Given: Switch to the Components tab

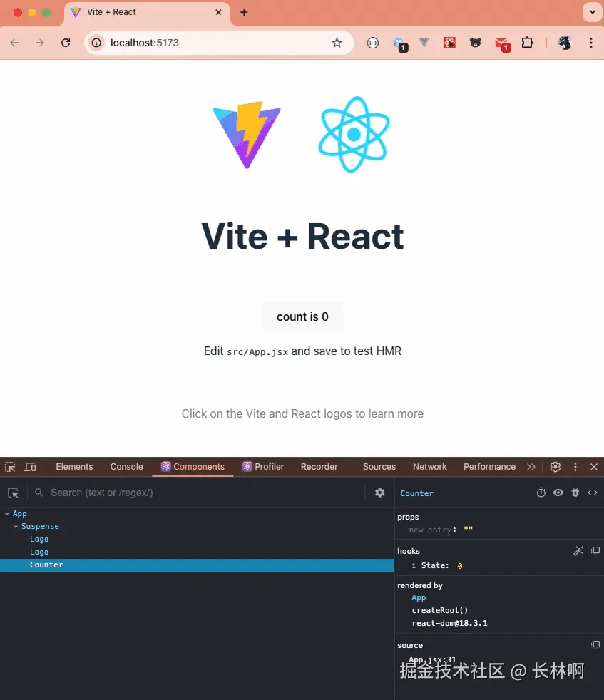Looking at the screenshot, I should pos(193,467).
